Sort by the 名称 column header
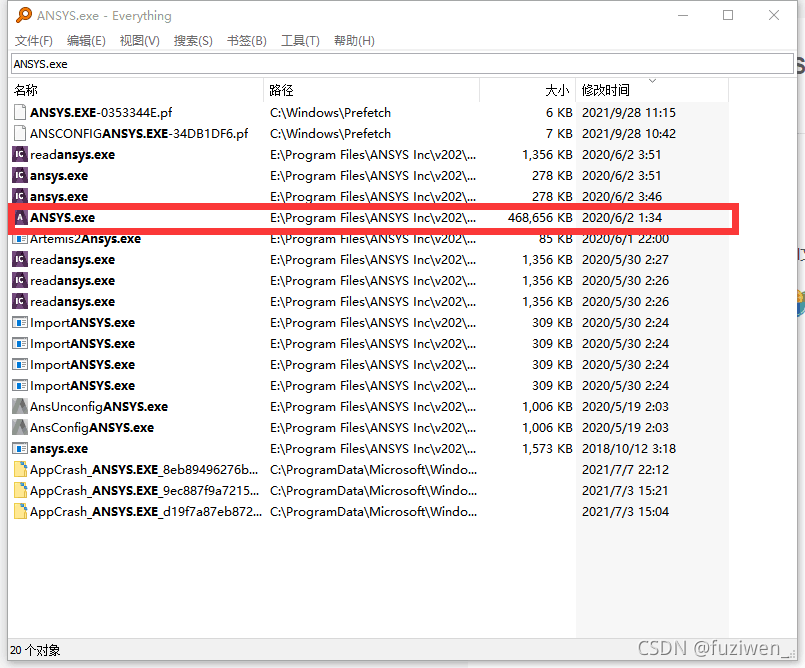Image resolution: width=805 pixels, height=668 pixels. (137, 90)
